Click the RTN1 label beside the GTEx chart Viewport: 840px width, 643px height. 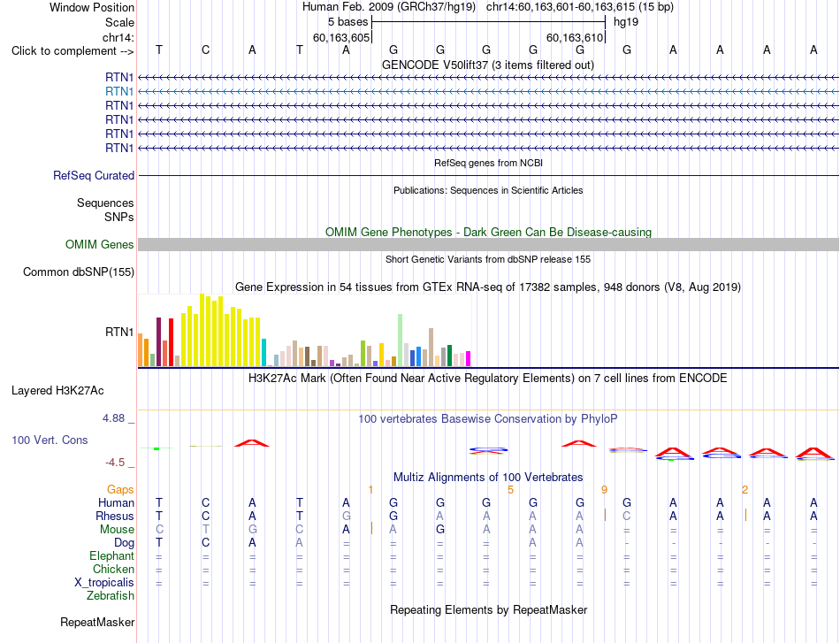pos(119,333)
